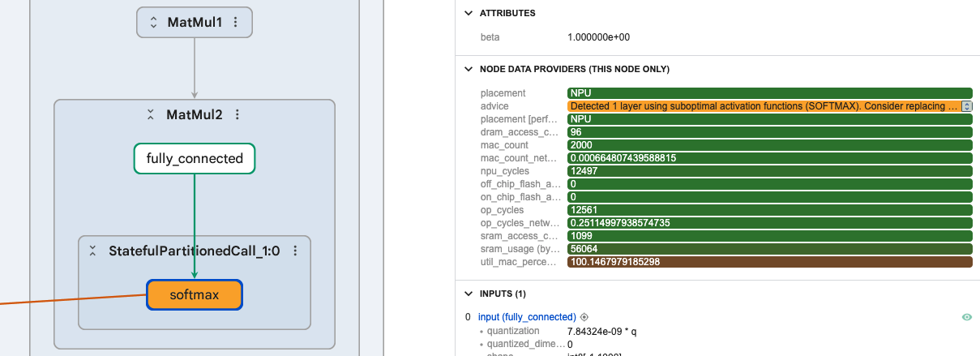980x356 pixels.
Task: Select the softmax node
Action: tap(195, 294)
